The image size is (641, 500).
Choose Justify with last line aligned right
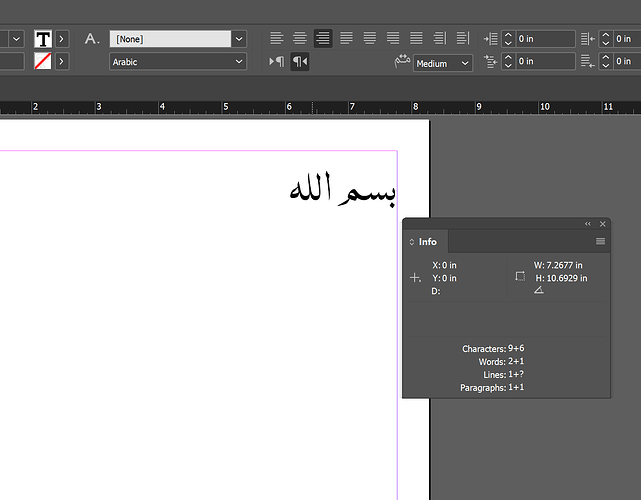pos(393,38)
